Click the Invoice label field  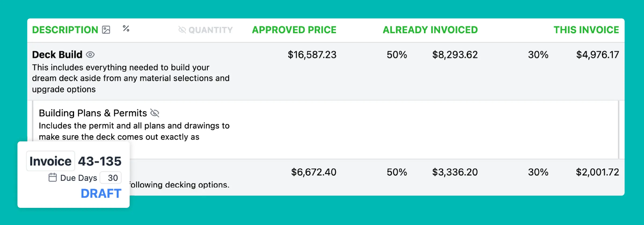point(50,161)
